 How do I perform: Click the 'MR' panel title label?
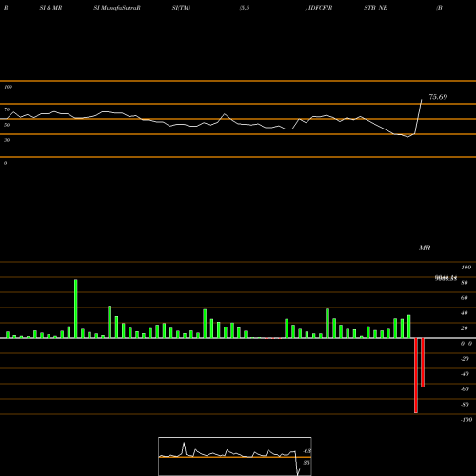[x=425, y=248]
